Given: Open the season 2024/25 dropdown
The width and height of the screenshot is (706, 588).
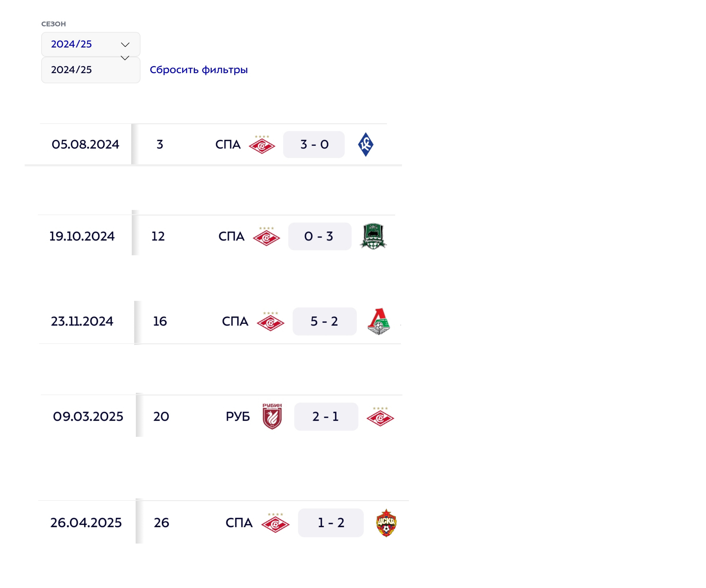Looking at the screenshot, I should tap(90, 44).
